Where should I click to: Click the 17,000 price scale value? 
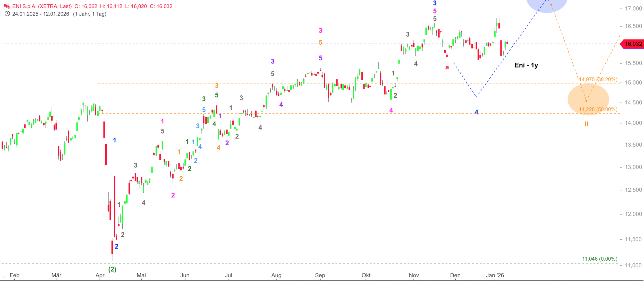point(633,9)
